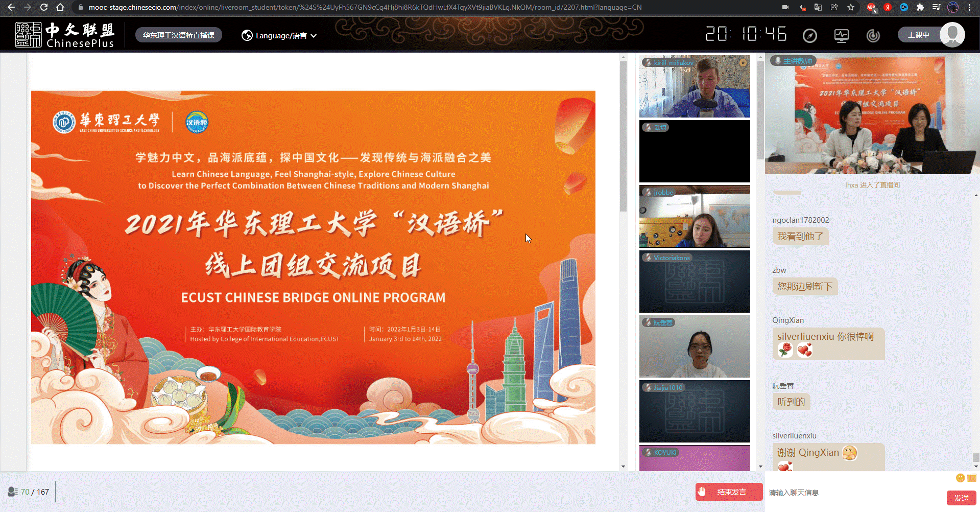Screen dimensions: 980x512
Task: Select 阮垂蓉 video thumbnail
Action: coord(695,346)
